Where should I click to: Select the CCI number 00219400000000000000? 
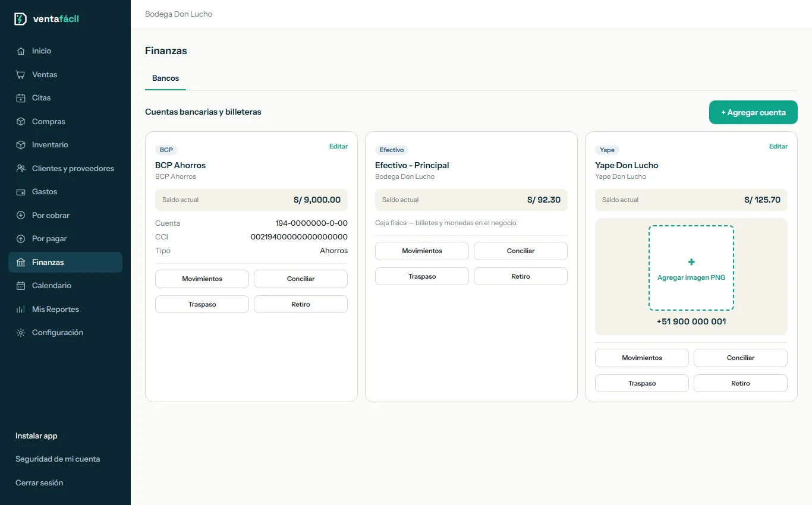pos(299,237)
